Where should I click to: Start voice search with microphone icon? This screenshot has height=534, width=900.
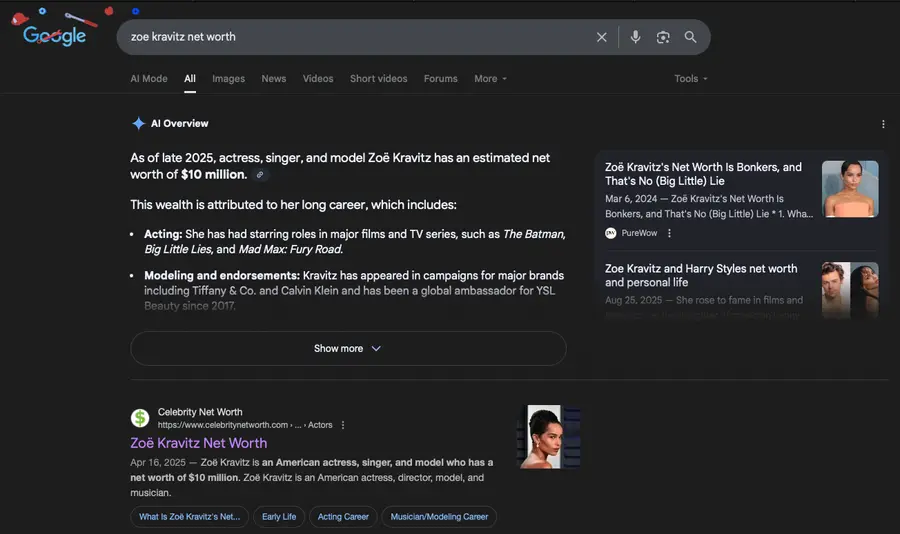point(634,37)
